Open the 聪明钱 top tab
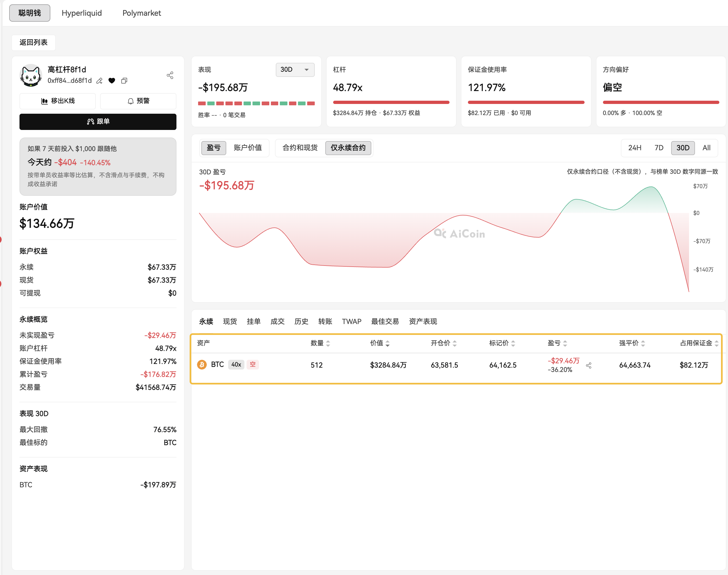This screenshot has height=575, width=728. (29, 13)
